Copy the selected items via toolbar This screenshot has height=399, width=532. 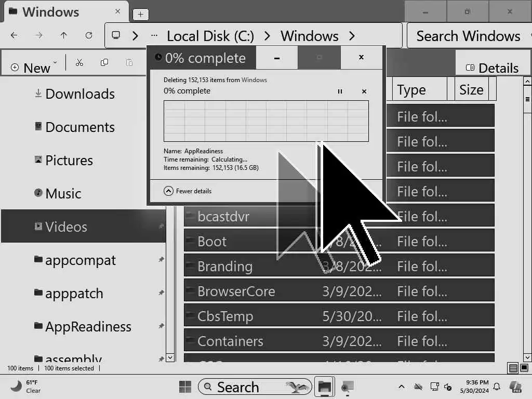point(104,62)
